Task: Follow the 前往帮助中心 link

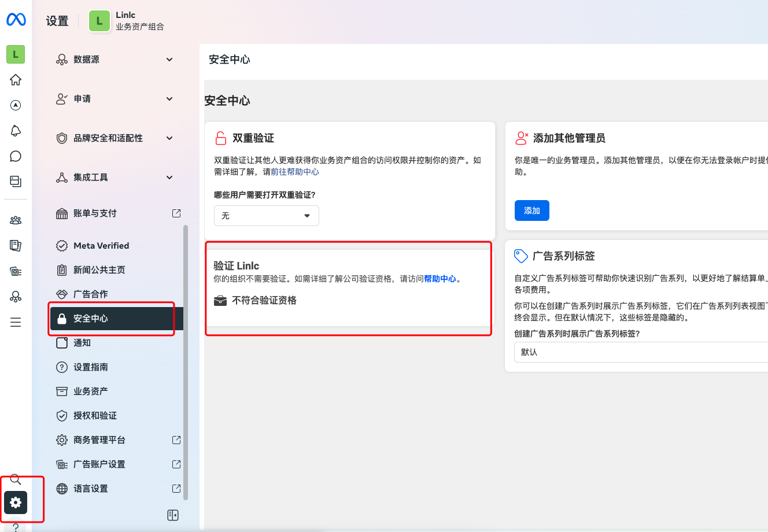Action: [295, 172]
